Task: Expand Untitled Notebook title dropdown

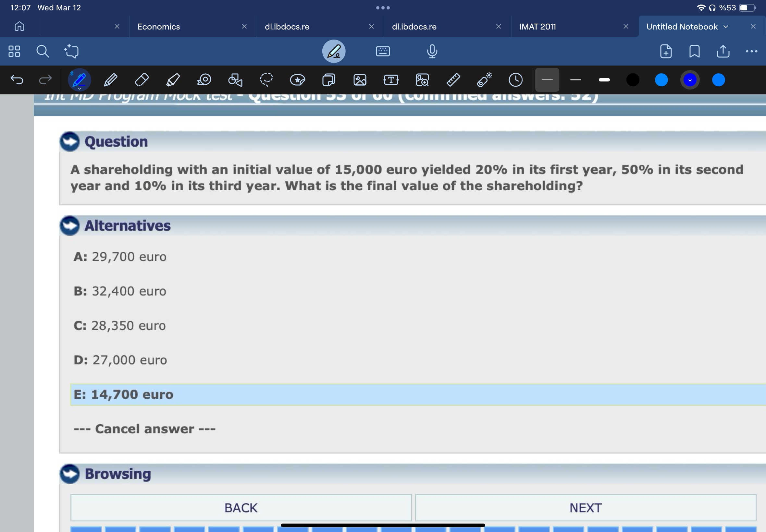Action: (726, 27)
